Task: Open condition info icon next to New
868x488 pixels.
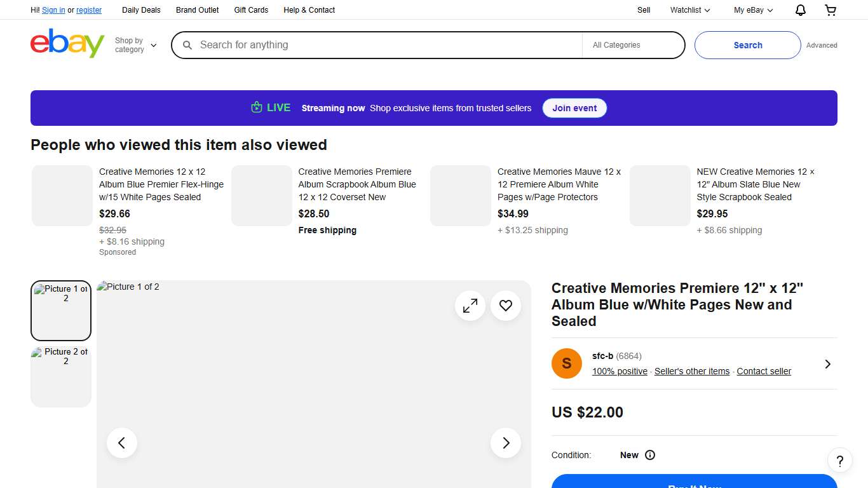Action: coord(650,455)
